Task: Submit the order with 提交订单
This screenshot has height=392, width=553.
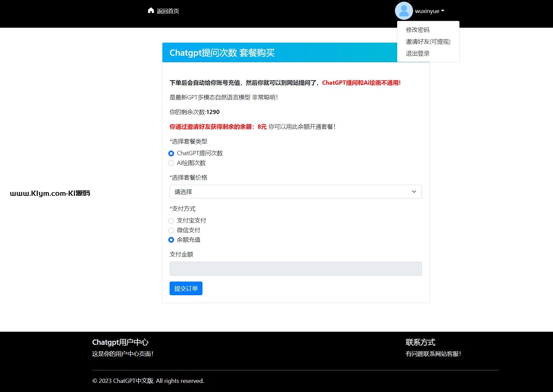Action: coord(186,288)
